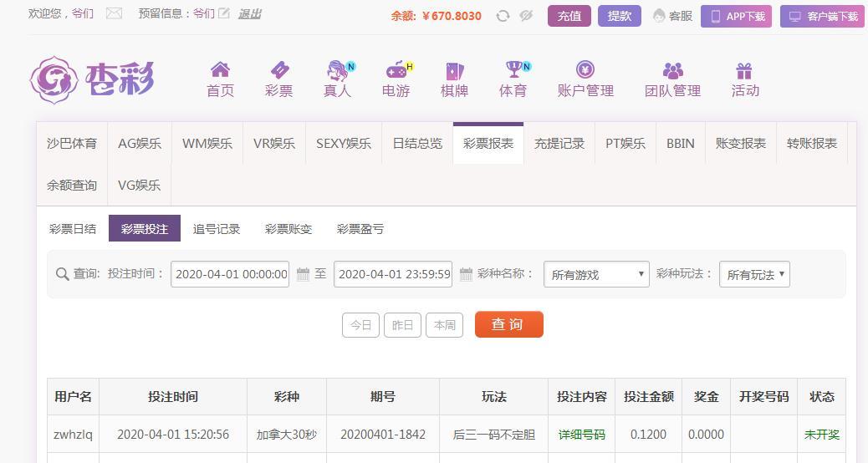This screenshot has width=868, height=463.
Task: Click the 充值 recharge button
Action: [x=569, y=16]
